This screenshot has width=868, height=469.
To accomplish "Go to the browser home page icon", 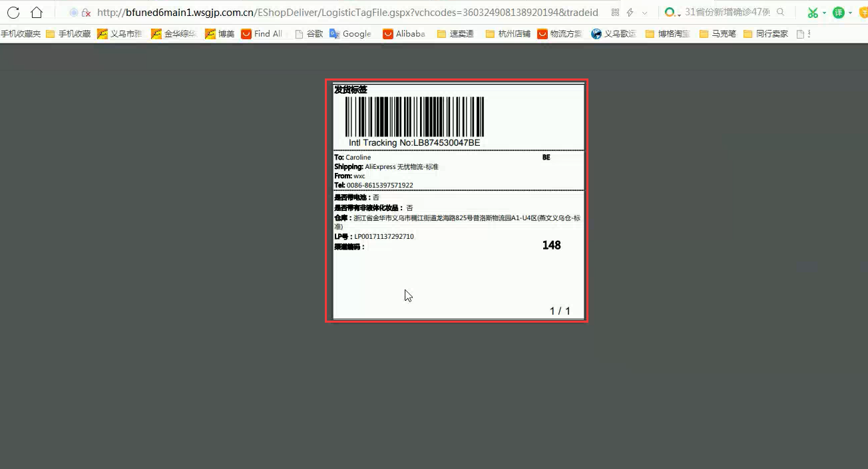I will coord(37,13).
